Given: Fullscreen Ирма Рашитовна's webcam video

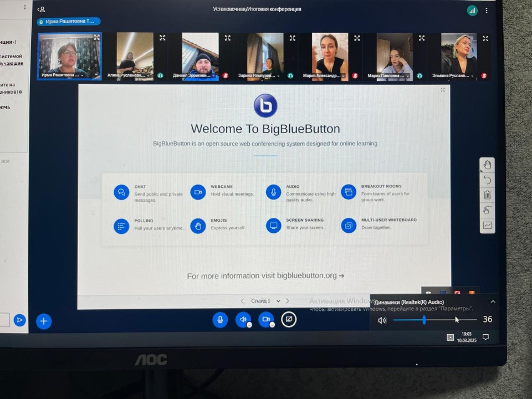Looking at the screenshot, I should click(x=96, y=38).
